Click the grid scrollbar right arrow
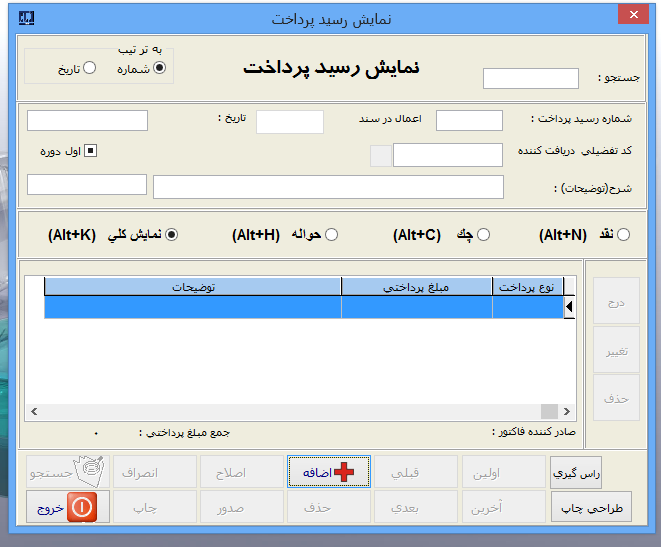661x547 pixels. pyautogui.click(x=567, y=411)
